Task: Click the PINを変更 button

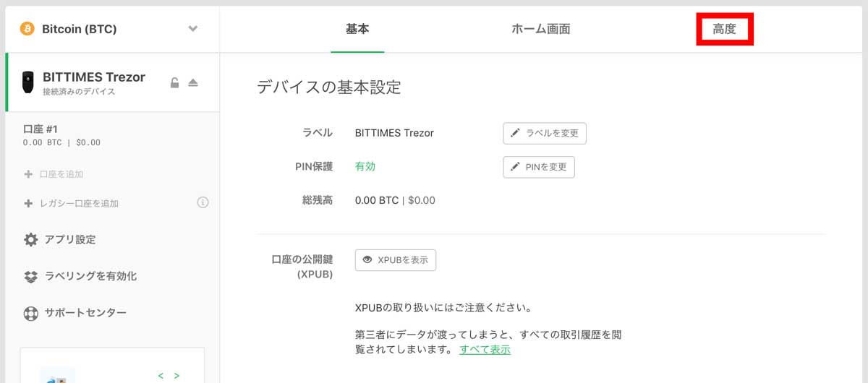Action: [x=539, y=167]
